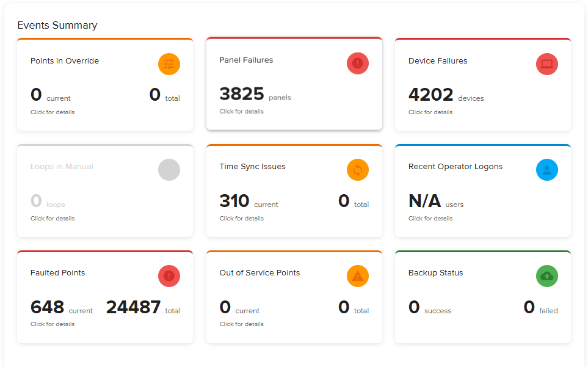The image size is (588, 367).
Task: Select the Backup Status card title
Action: point(436,272)
